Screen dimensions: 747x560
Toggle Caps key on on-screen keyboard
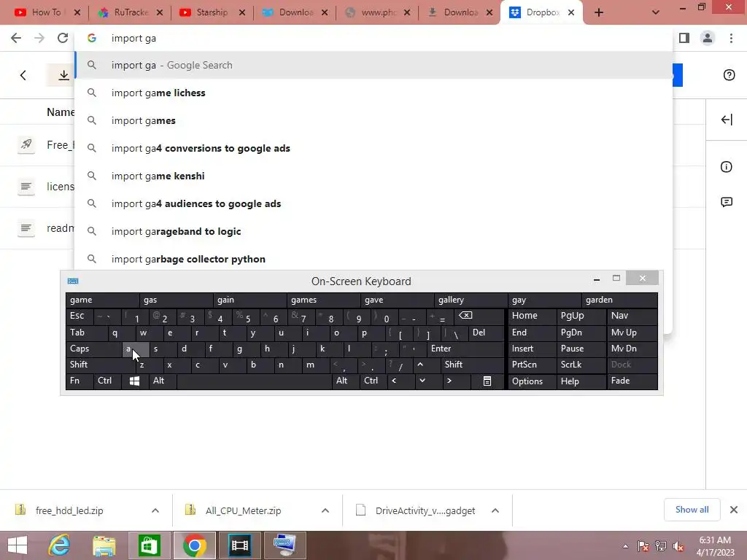coord(93,349)
